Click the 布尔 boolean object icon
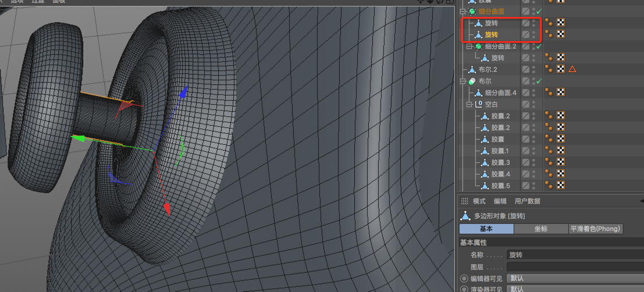Image resolution: width=644 pixels, height=292 pixels. [472, 81]
